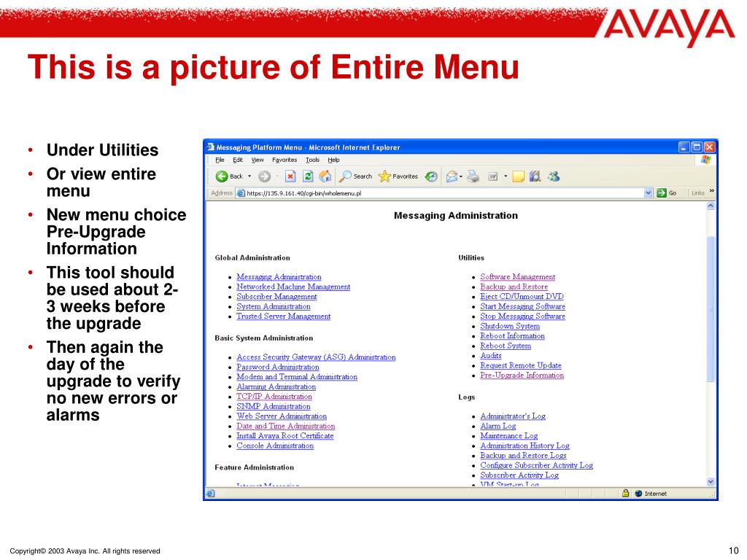The image size is (747, 560).
Task: Open Software Management link
Action: click(x=517, y=276)
